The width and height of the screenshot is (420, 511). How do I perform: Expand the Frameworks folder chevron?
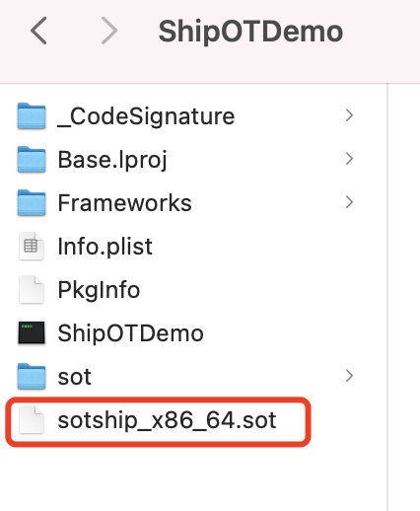click(x=349, y=202)
